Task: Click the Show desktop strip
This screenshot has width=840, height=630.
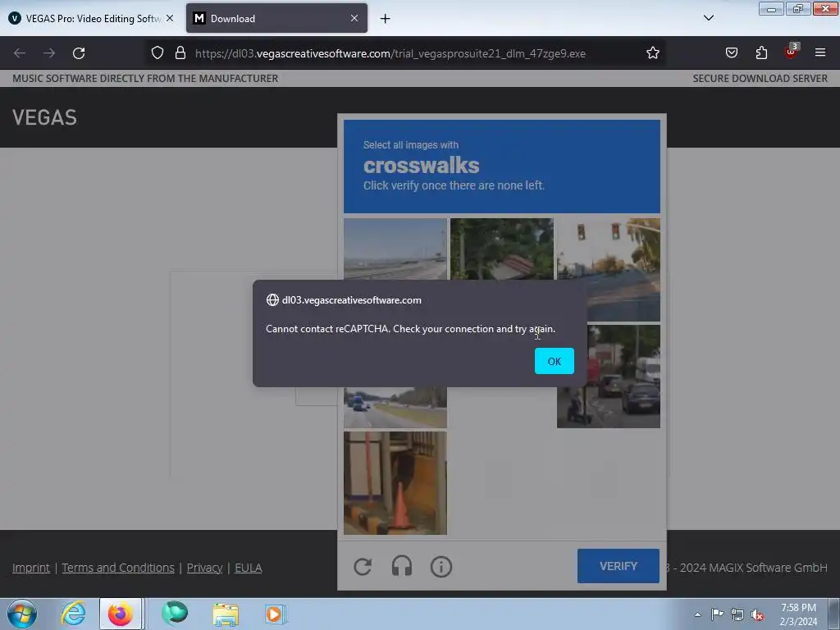Action: (833, 614)
